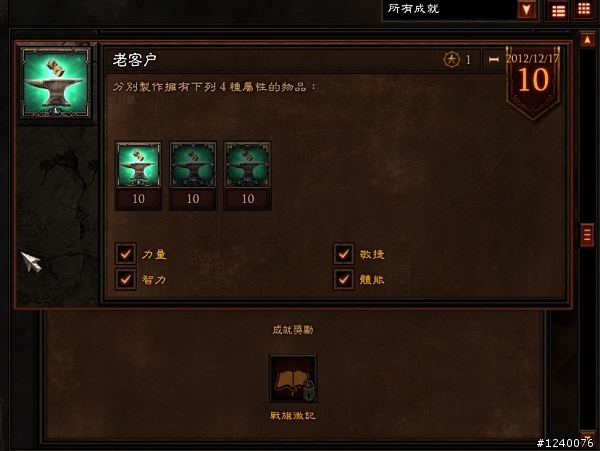Select the third dimmed anvil tier icon

point(248,165)
